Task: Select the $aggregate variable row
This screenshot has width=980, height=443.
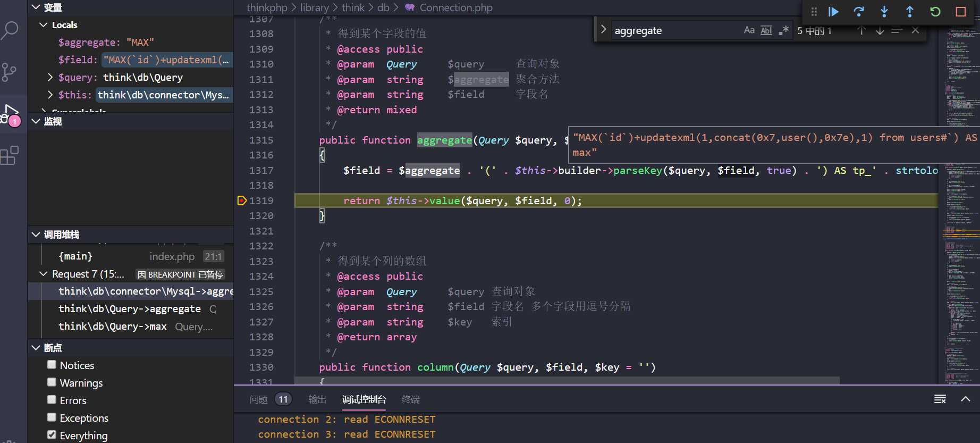Action: click(x=131, y=42)
